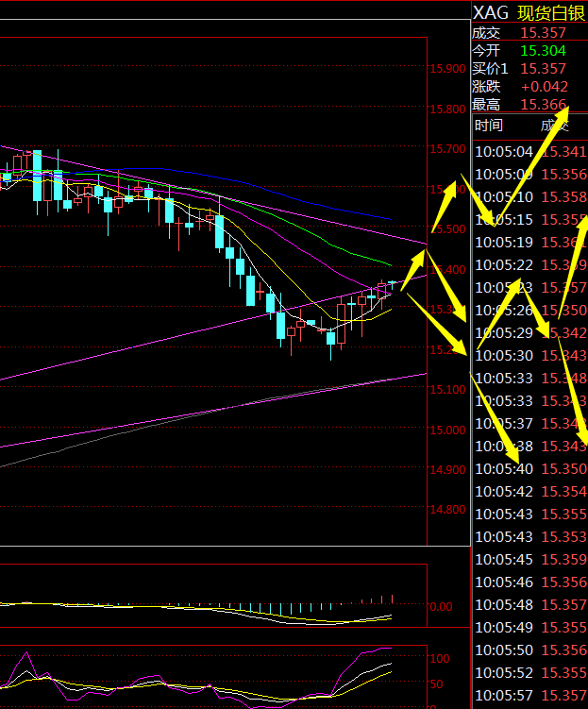Click the XAG symbol code in header
Screen dimensions: 588x709
(x=491, y=12)
